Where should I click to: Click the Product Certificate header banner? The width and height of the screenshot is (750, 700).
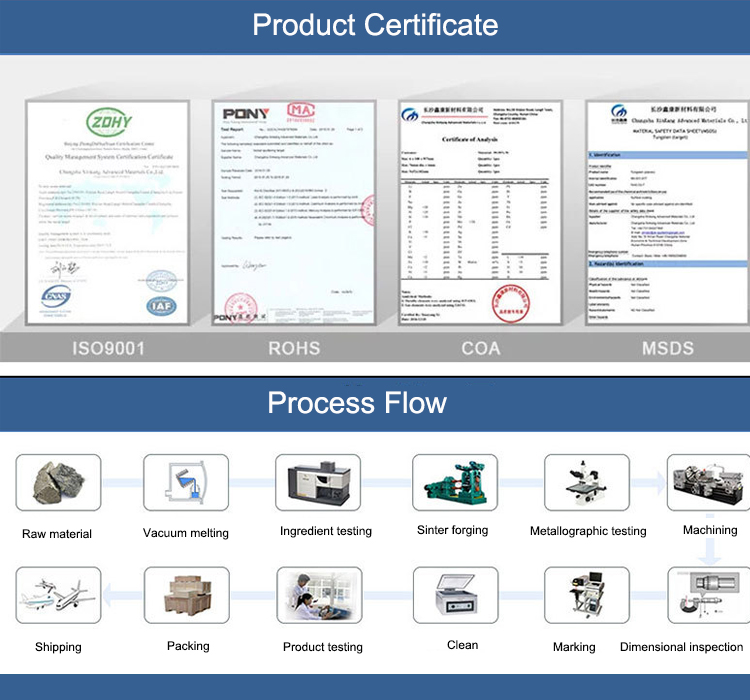375,24
